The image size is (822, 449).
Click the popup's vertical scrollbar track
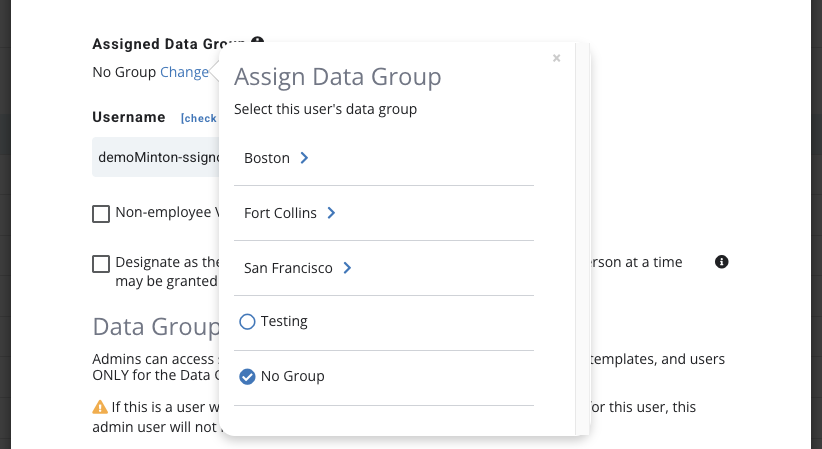click(582, 250)
